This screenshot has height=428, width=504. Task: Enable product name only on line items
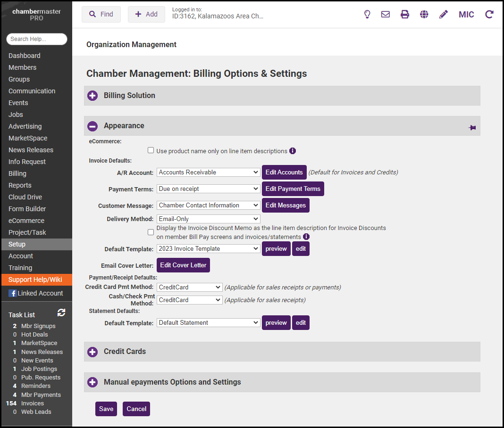click(x=151, y=150)
